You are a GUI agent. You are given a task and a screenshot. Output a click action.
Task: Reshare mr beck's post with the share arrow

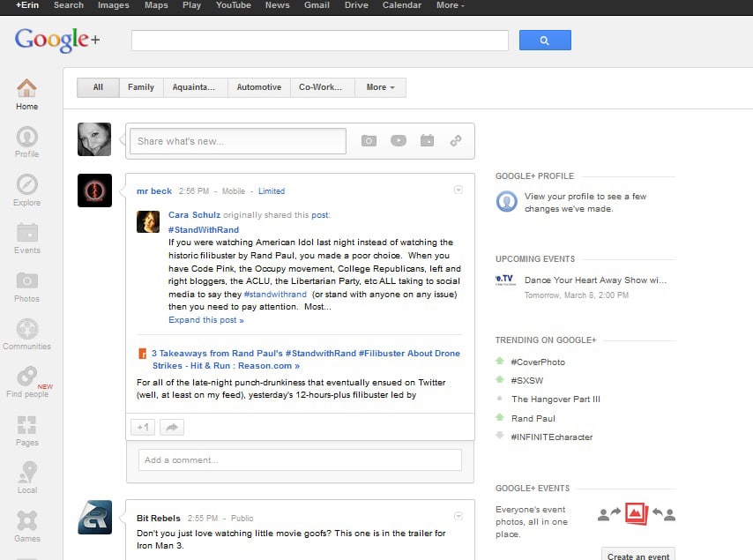[172, 426]
